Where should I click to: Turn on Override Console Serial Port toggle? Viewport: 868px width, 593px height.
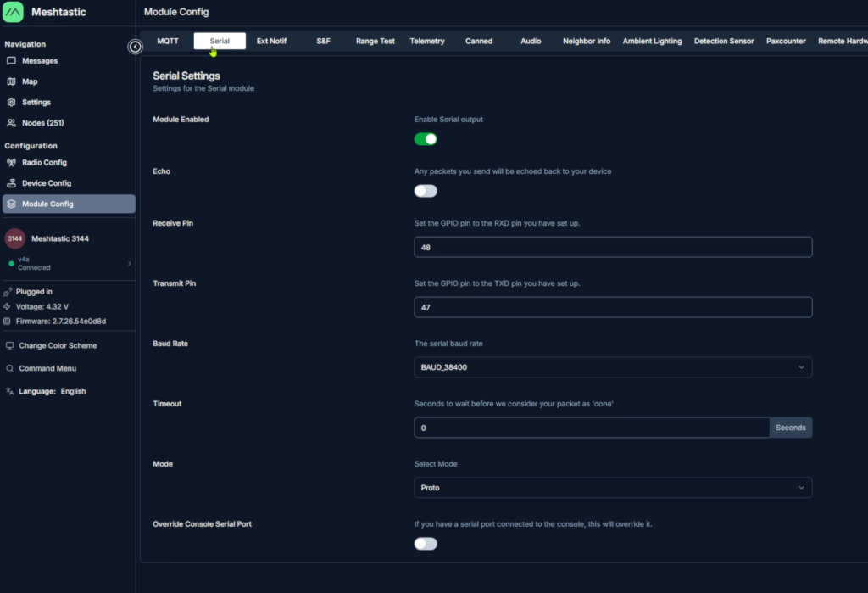tap(426, 544)
